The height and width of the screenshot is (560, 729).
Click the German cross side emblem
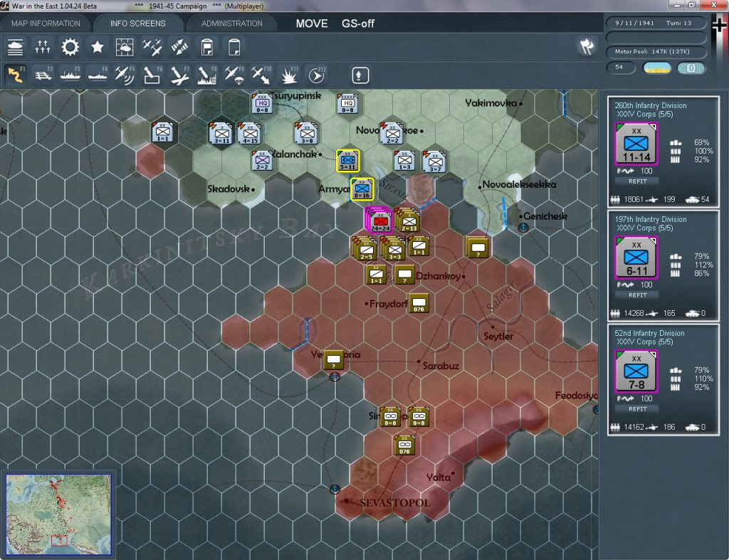click(719, 25)
